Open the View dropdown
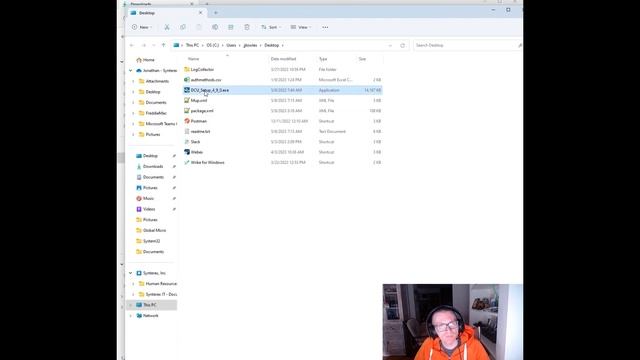Screen dimensions: 640x360 301,27
